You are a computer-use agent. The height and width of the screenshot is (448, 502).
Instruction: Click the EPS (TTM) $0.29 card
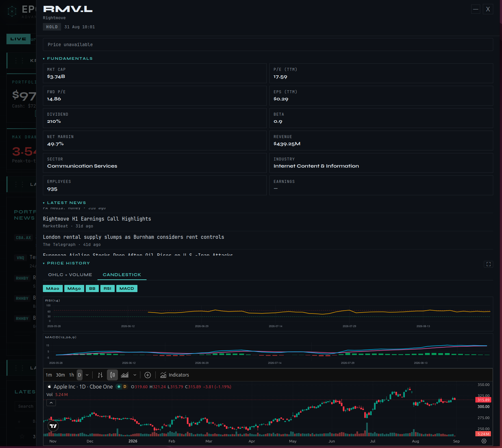click(x=381, y=96)
